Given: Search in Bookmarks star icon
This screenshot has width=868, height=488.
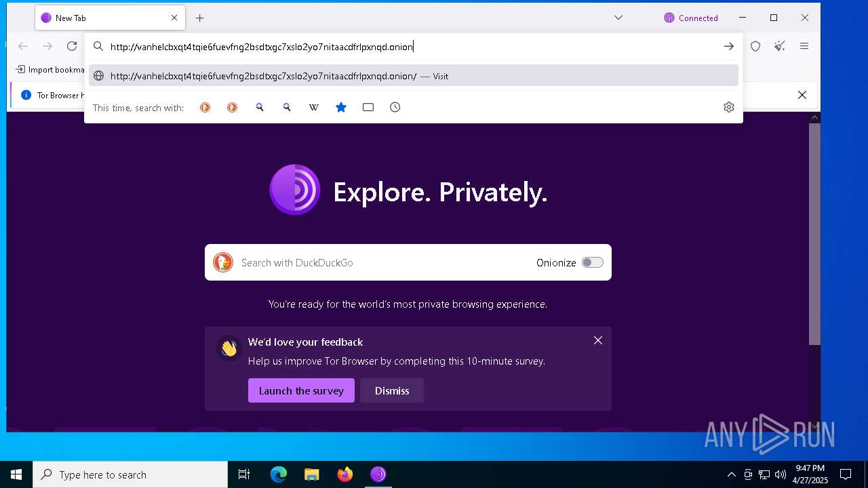Looking at the screenshot, I should coord(341,107).
